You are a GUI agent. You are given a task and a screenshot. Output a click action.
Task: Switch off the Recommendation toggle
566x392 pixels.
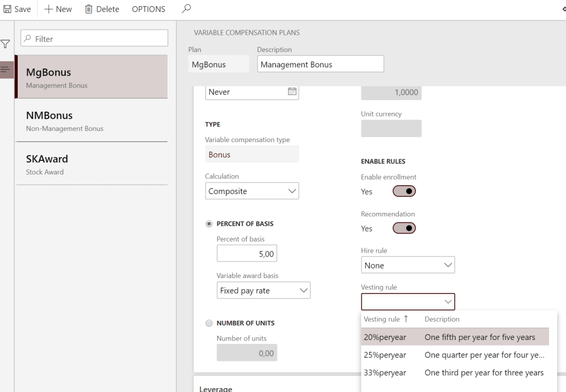(x=404, y=228)
